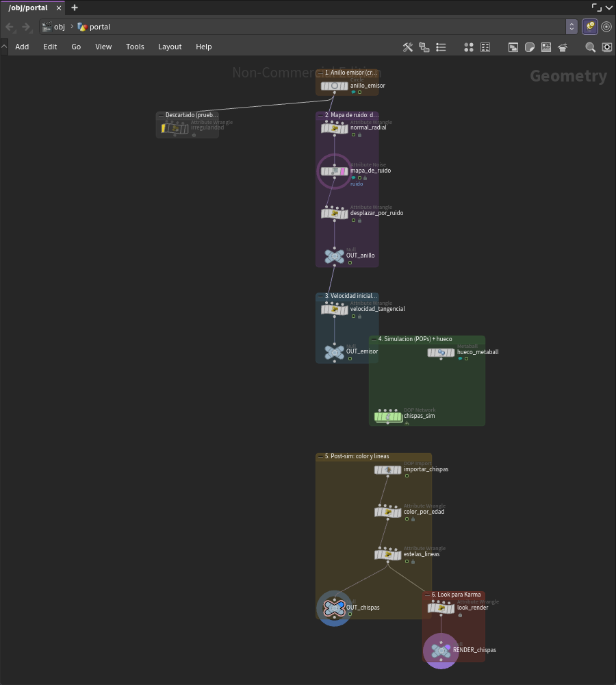
Task: Click the tree view icon in toolbar
Action: pyautogui.click(x=424, y=47)
